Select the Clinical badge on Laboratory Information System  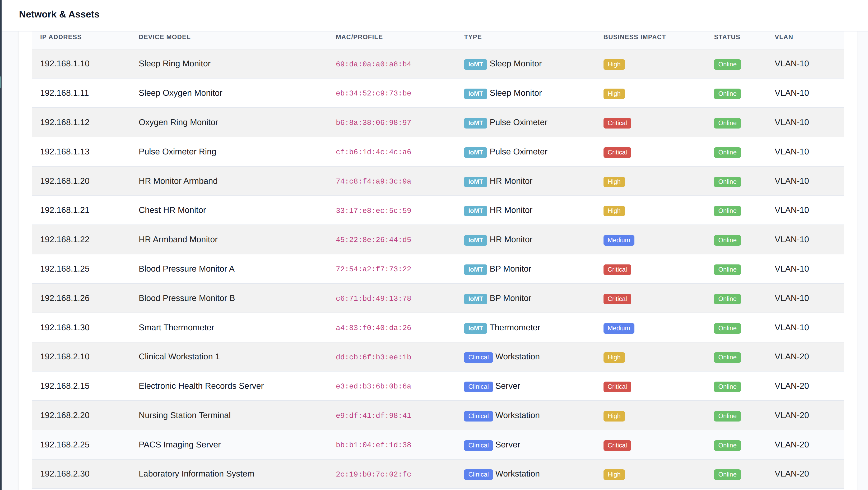(478, 474)
